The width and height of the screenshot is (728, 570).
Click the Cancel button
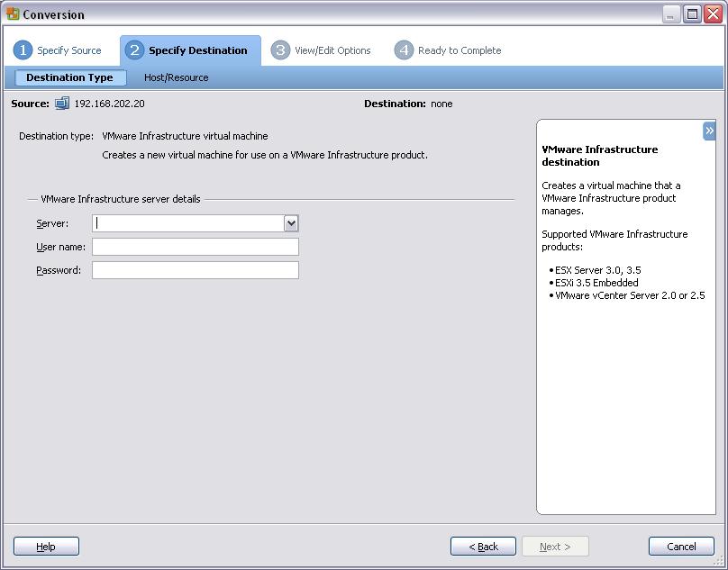click(x=681, y=547)
